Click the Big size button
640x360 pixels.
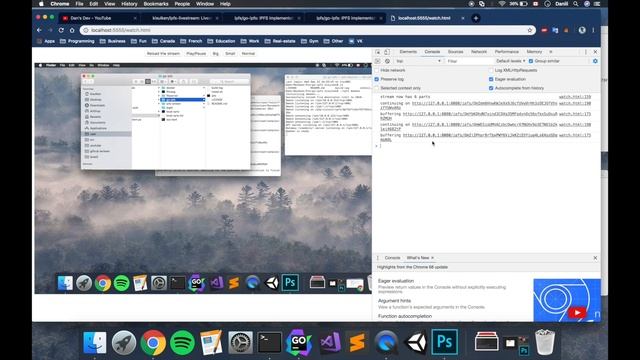(216, 53)
